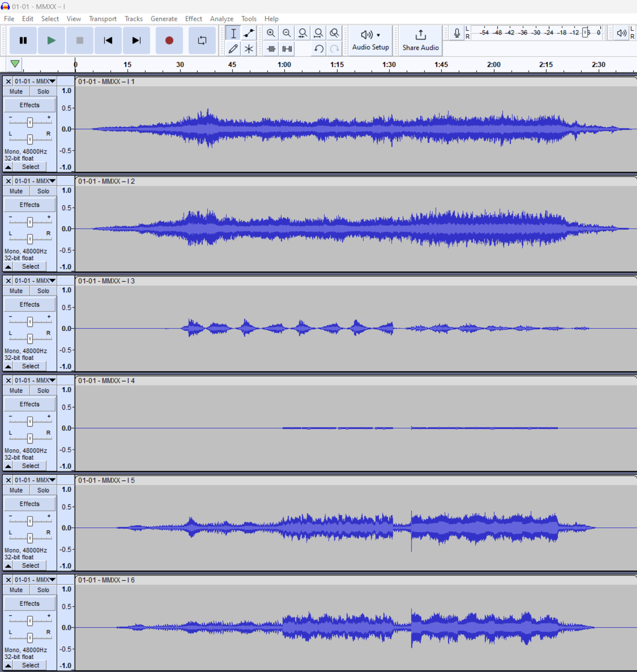Solo the third track MMXX – I 3

coord(43,291)
